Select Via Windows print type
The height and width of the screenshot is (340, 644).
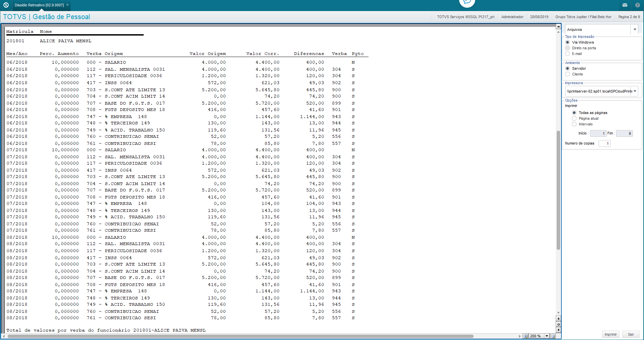click(567, 42)
